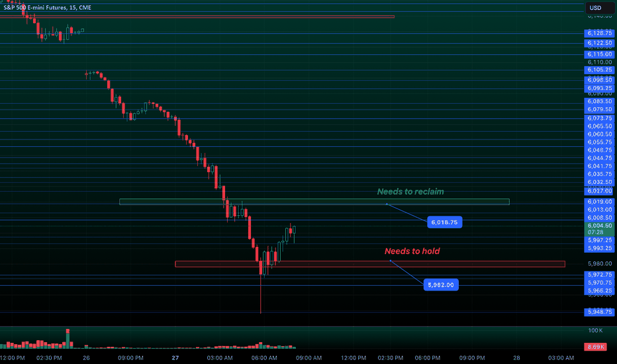Click the 5,997.25 price level label
This screenshot has width=617, height=364.
(600, 240)
